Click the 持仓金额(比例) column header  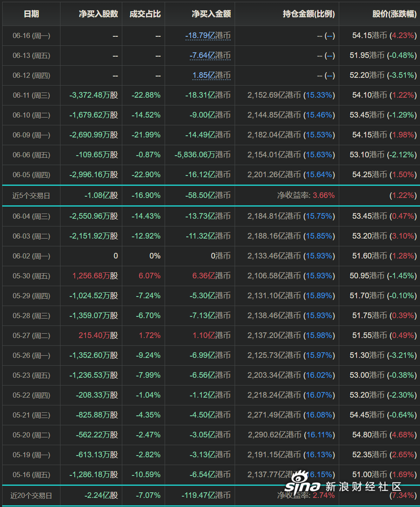[309, 14]
